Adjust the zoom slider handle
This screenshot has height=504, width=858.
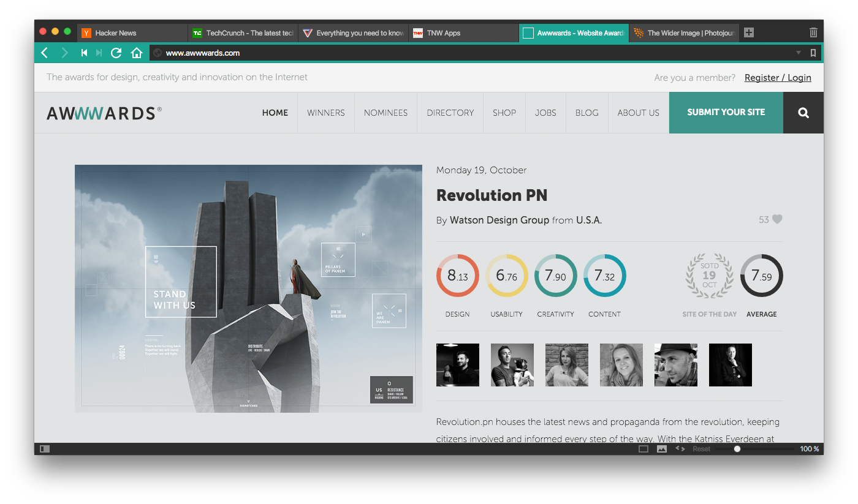click(x=737, y=449)
